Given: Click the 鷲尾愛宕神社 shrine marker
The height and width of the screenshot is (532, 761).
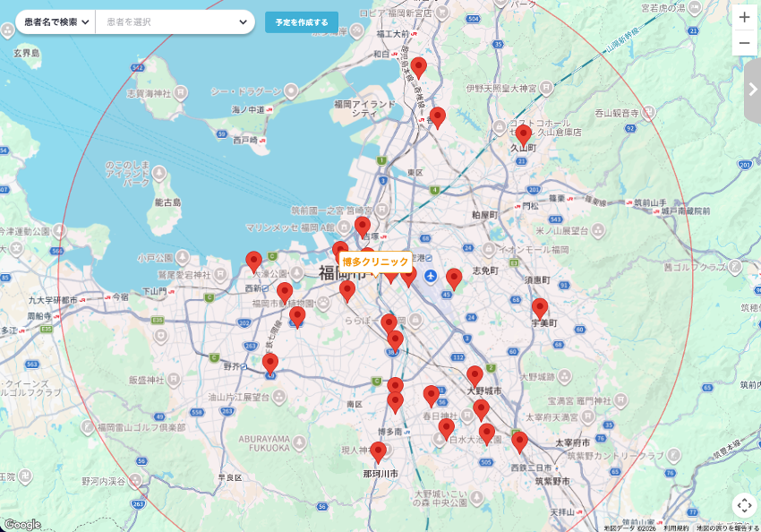Looking at the screenshot, I should click(x=220, y=274).
